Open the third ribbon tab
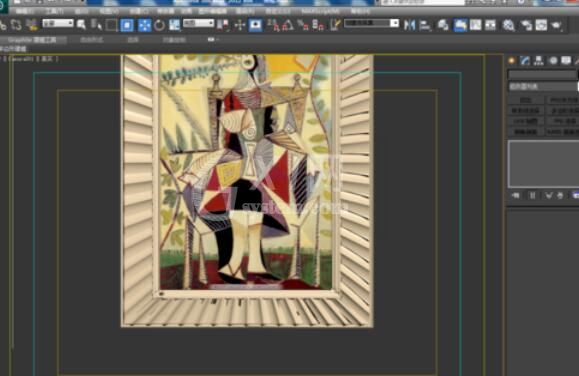This screenshot has width=579, height=376. (x=133, y=40)
